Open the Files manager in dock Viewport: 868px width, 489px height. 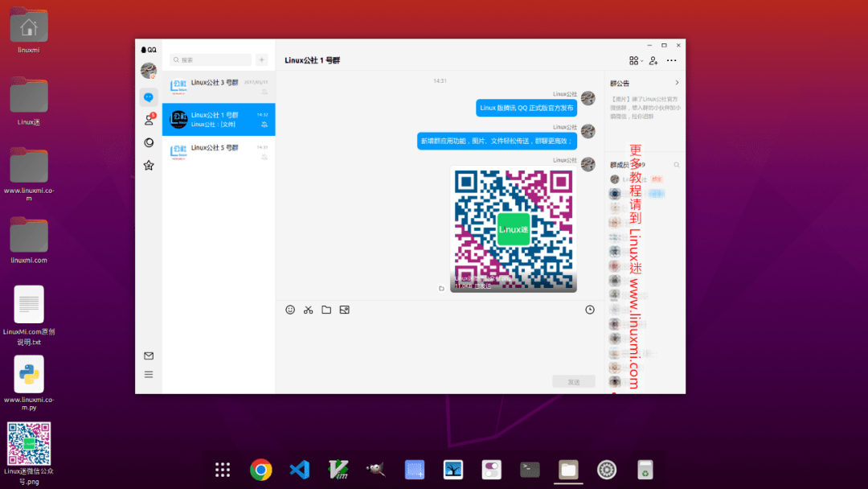pos(568,470)
